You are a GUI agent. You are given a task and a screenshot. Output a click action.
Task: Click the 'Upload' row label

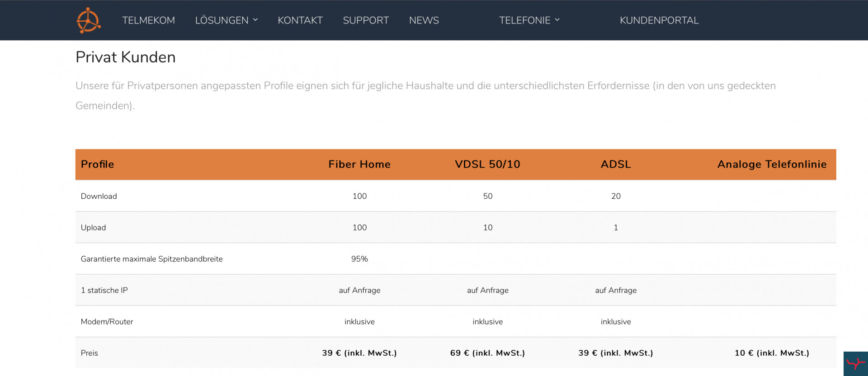[93, 228]
